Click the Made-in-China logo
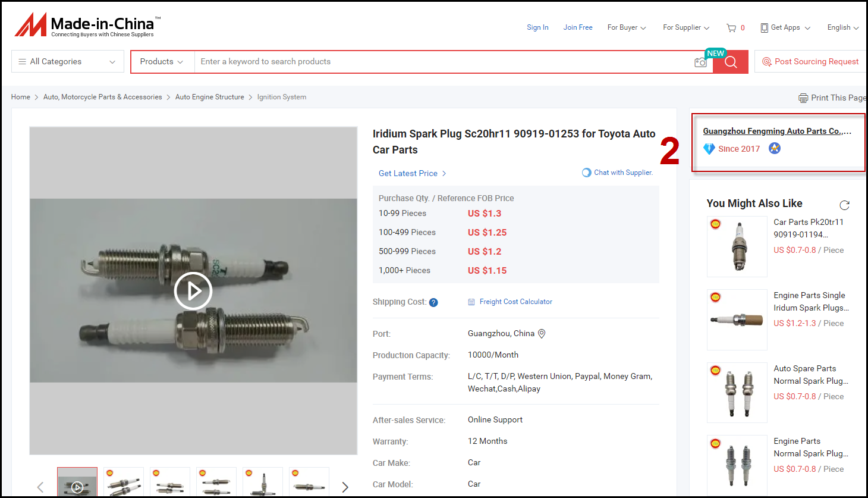The image size is (868, 498). [x=87, y=25]
